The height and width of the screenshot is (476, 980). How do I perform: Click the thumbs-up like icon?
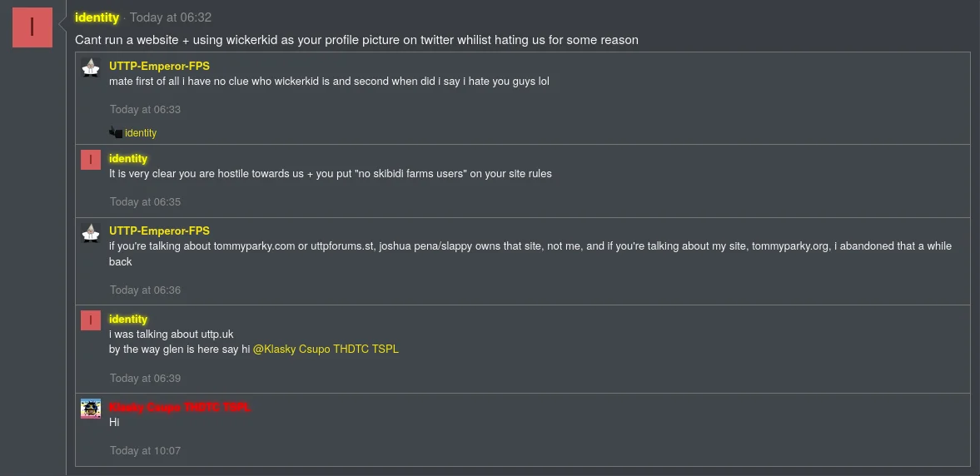pos(116,132)
